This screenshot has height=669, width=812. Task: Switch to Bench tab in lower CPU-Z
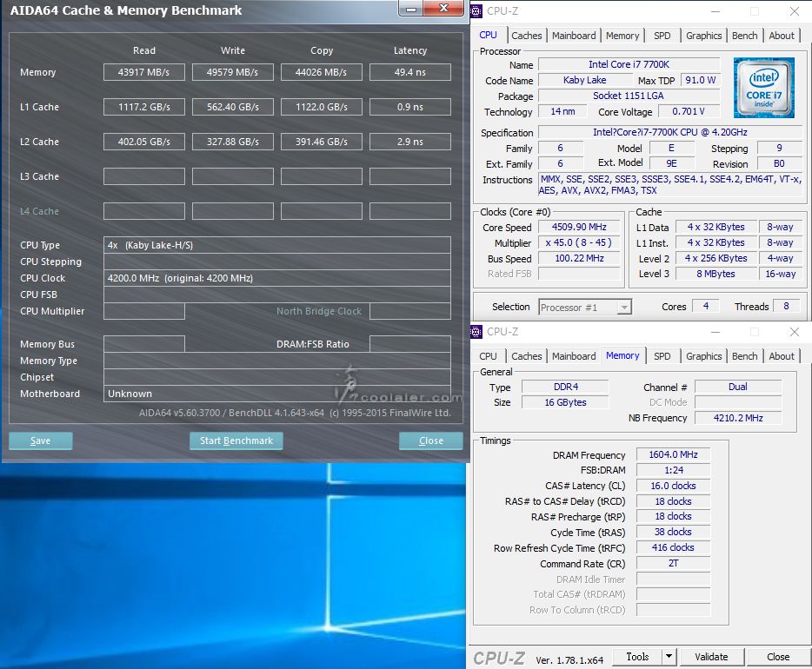click(745, 356)
